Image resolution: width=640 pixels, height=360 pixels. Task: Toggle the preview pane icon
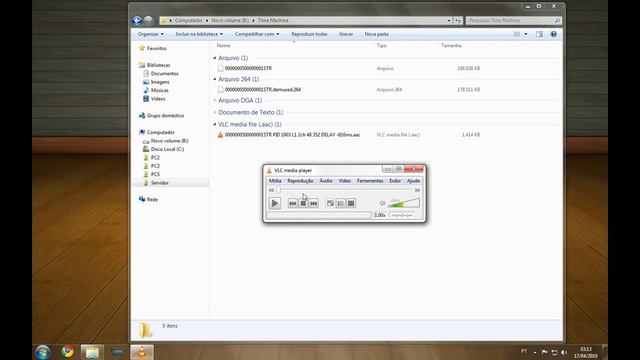[539, 34]
